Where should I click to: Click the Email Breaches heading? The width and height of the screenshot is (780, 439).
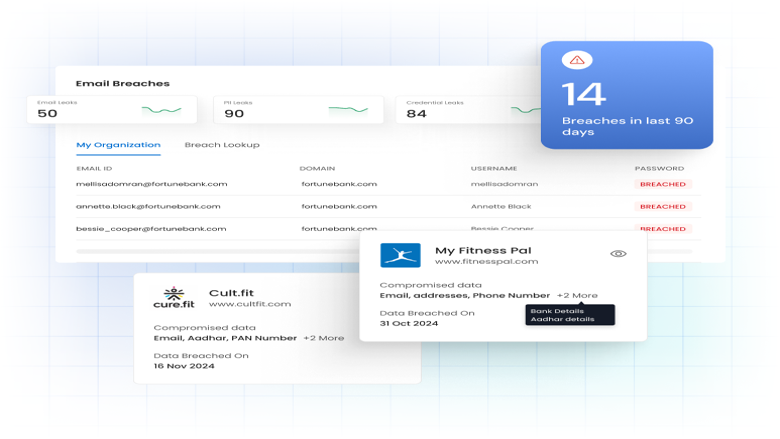(123, 84)
